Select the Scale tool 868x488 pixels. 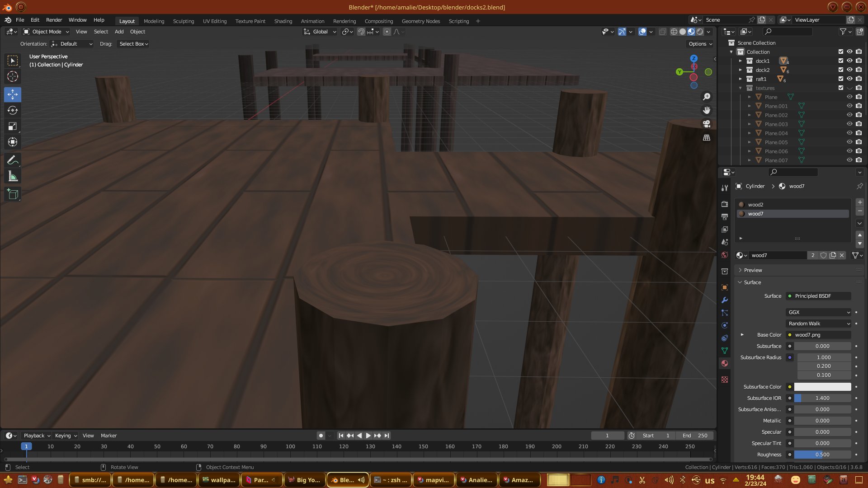[13, 127]
